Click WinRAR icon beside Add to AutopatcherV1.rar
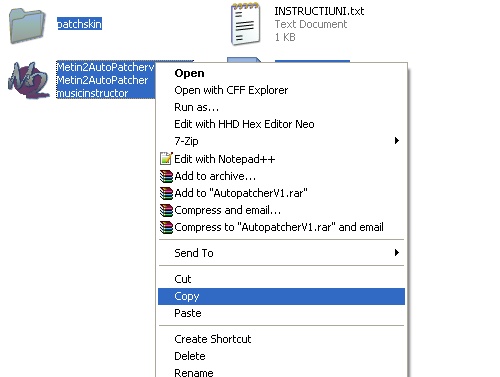 click(166, 193)
